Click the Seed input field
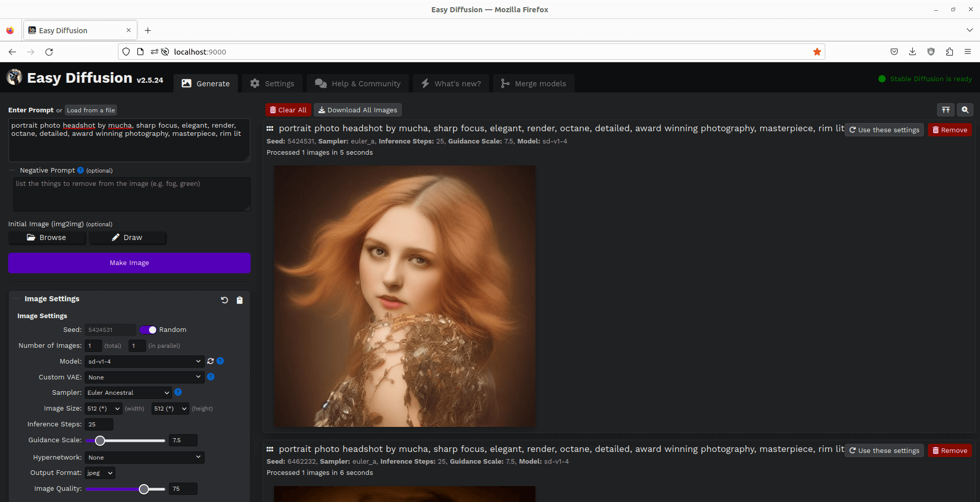 110,329
